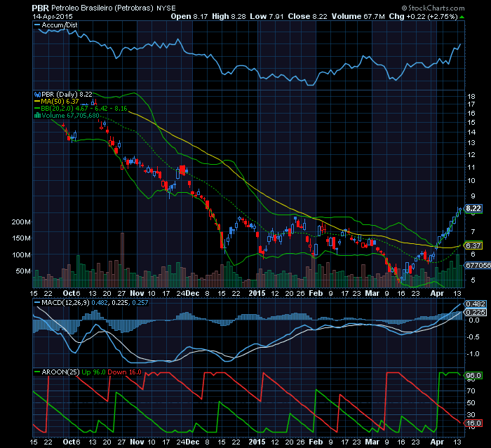Click the Feb label on the price chart date axis
The image size is (491, 448).
pos(316,293)
